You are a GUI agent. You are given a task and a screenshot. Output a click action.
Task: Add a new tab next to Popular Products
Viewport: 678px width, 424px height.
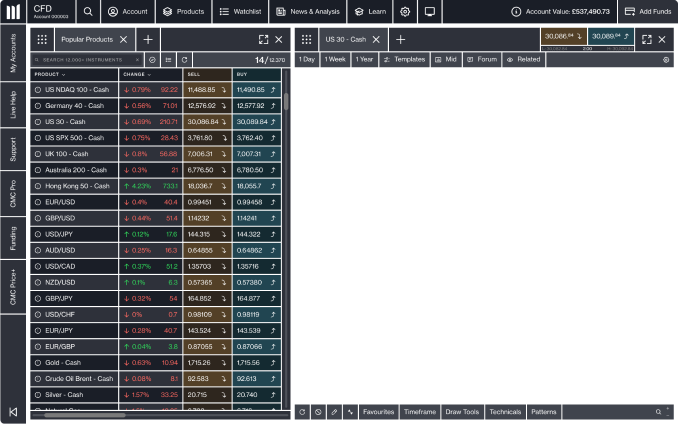[148, 39]
